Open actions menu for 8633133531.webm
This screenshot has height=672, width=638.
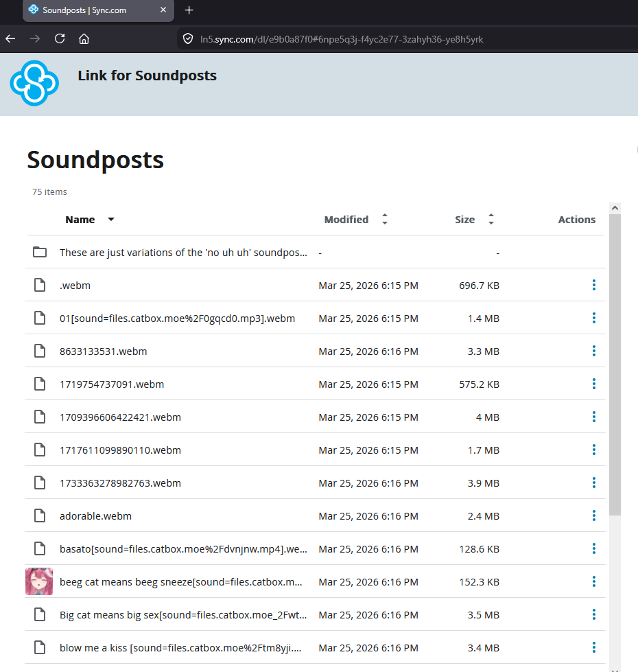(x=594, y=351)
